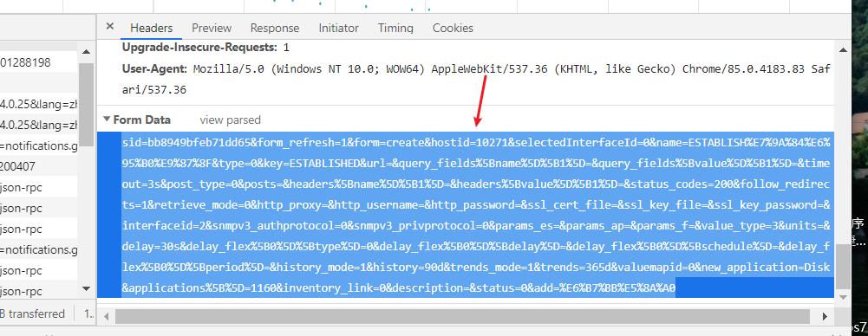Click the User-Agent header label
Screen dimensions: 868x336
pos(155,69)
